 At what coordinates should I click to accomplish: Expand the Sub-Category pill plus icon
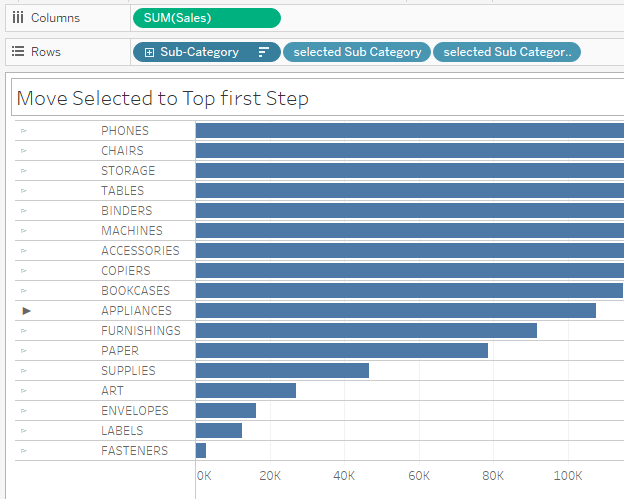click(x=149, y=52)
